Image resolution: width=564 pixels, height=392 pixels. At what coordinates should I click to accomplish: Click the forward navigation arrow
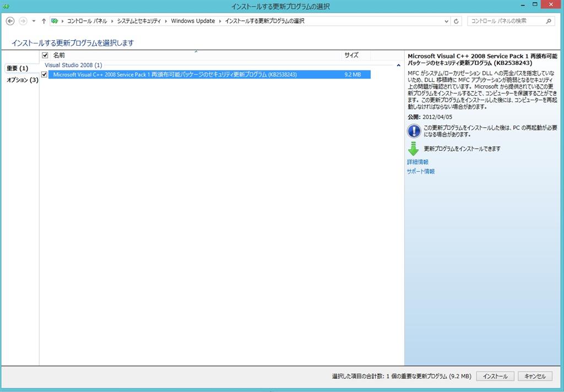coord(23,21)
